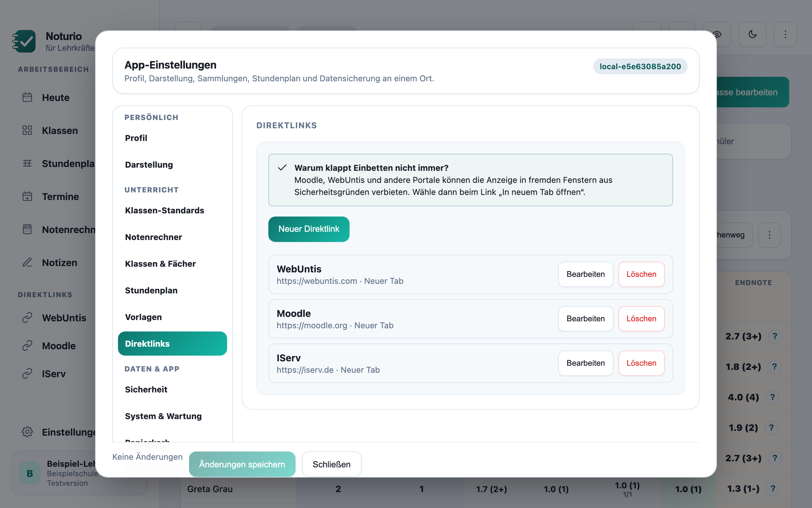Open Notenrechner settings section
This screenshot has width=812, height=508.
click(173, 237)
